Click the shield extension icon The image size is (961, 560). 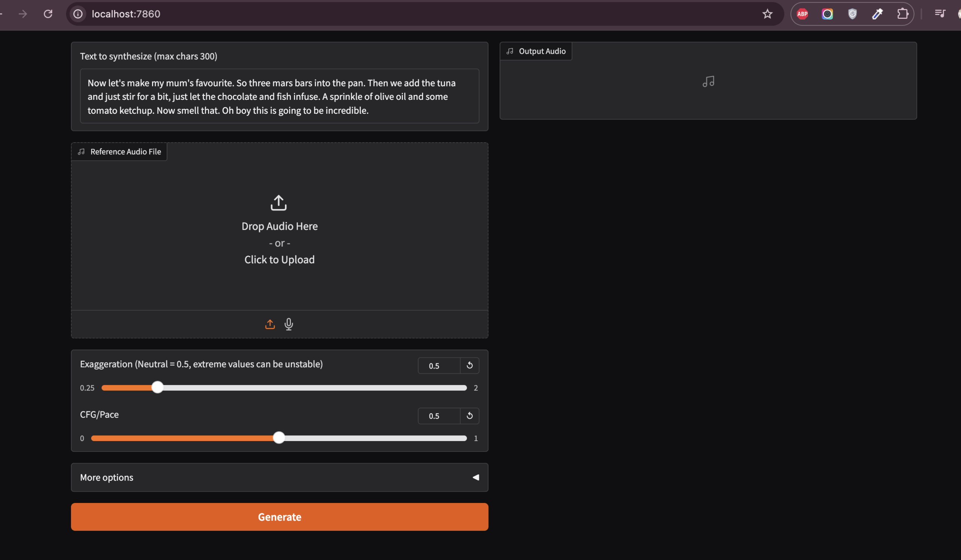pyautogui.click(x=852, y=14)
